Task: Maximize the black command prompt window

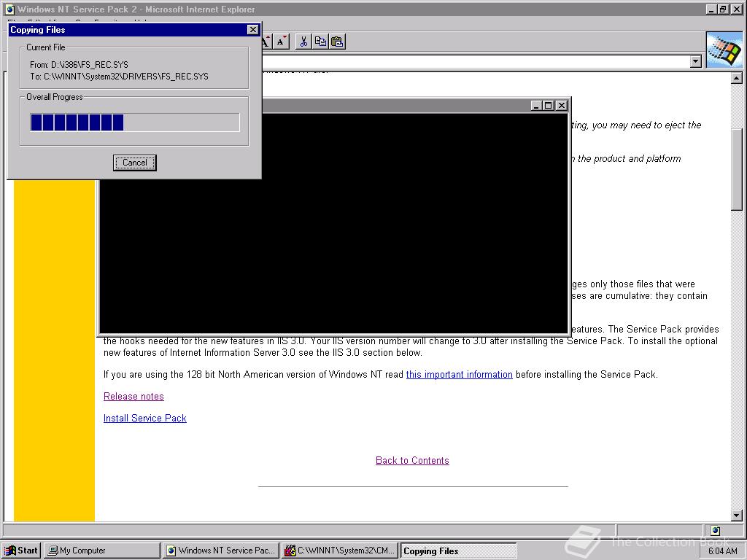Action: pos(548,106)
